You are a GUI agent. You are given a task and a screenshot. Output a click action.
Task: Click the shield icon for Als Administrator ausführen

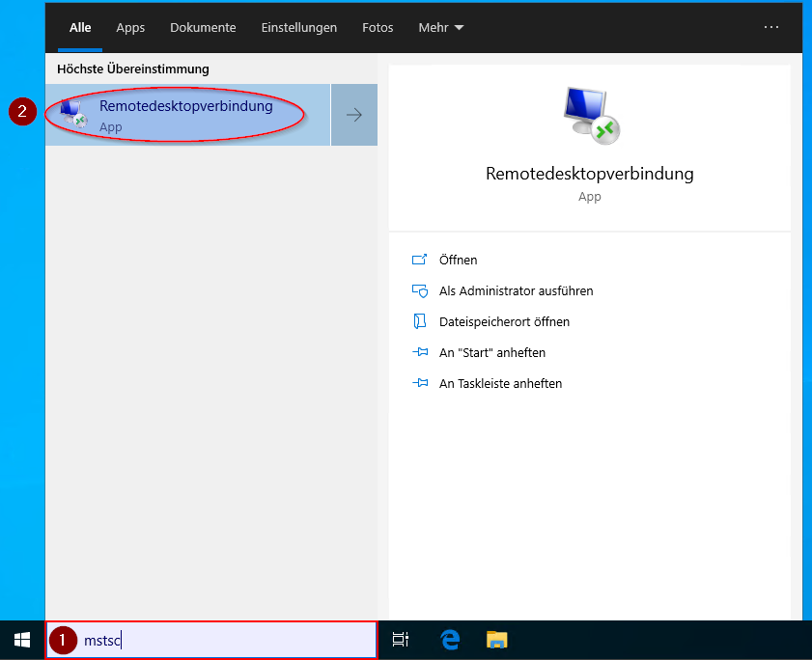[x=419, y=290]
